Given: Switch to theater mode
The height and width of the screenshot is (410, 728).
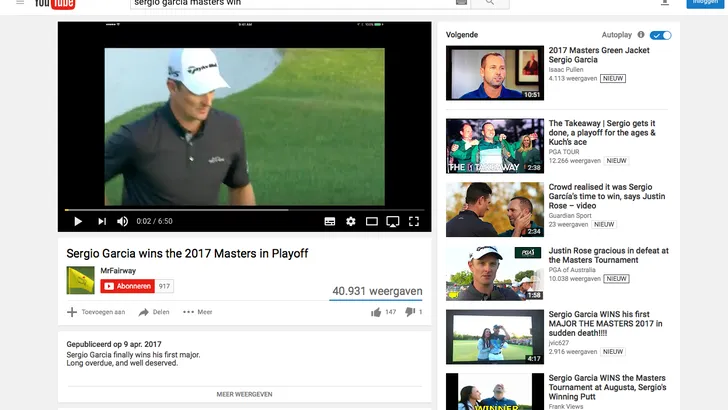Looking at the screenshot, I should (371, 221).
